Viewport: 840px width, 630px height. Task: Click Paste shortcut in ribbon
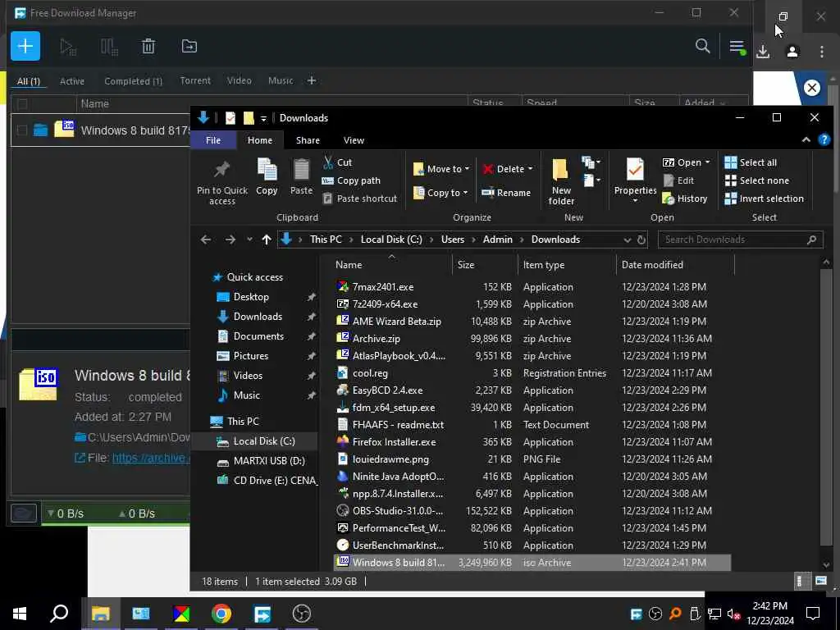coord(360,199)
